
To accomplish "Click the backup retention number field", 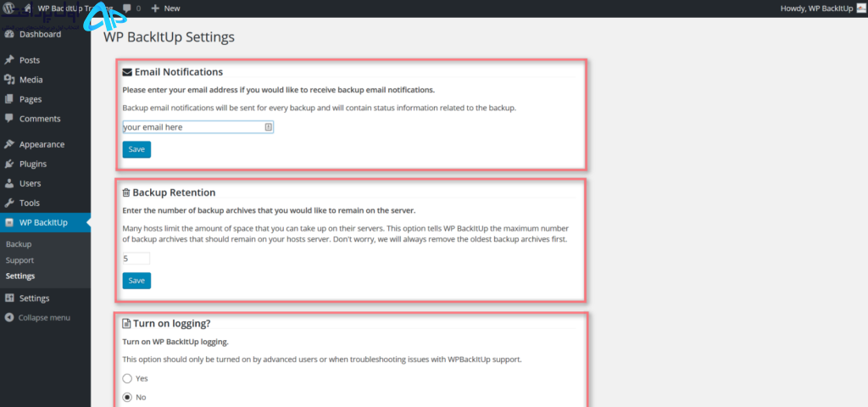I will click(x=136, y=259).
